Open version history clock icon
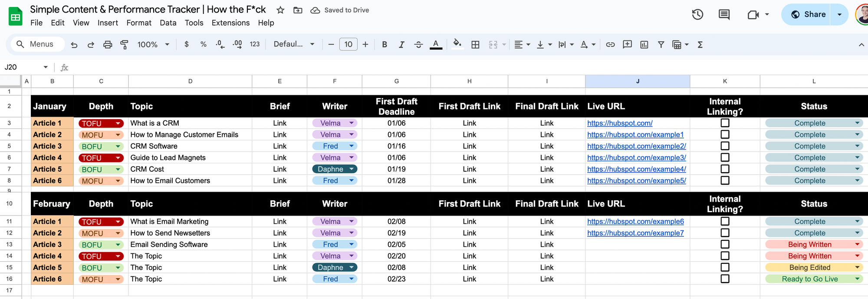This screenshot has width=868, height=299. (x=697, y=14)
